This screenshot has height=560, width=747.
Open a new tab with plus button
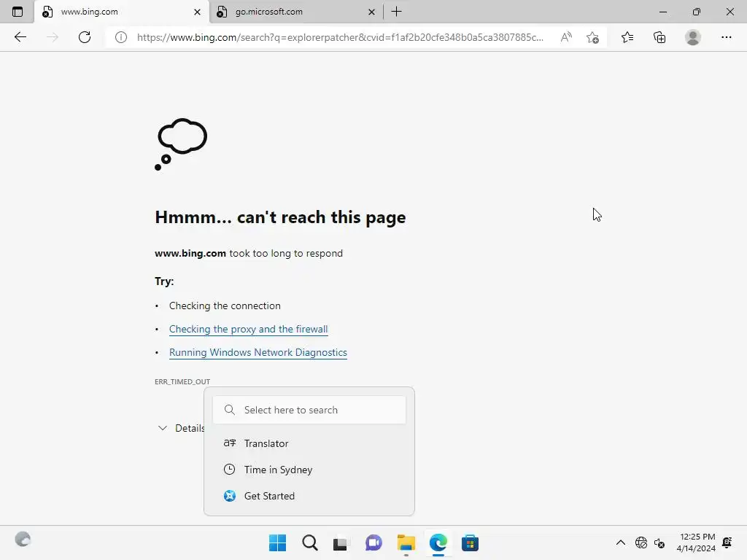click(x=396, y=12)
